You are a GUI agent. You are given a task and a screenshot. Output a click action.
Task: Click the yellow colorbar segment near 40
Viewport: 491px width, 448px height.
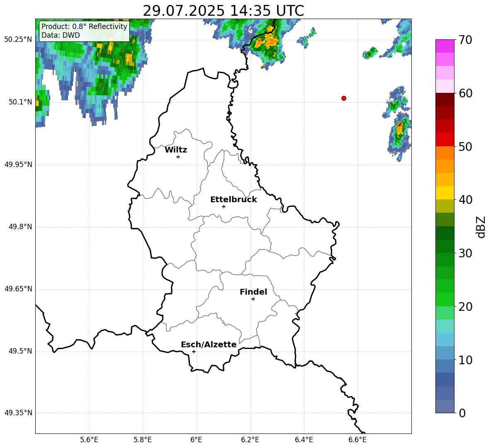pyautogui.click(x=445, y=193)
